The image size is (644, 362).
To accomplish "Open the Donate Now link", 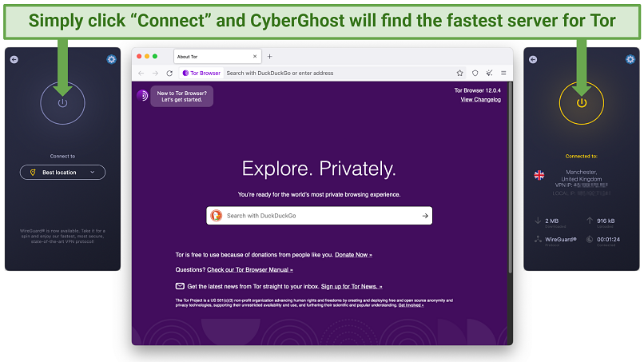I will [353, 255].
